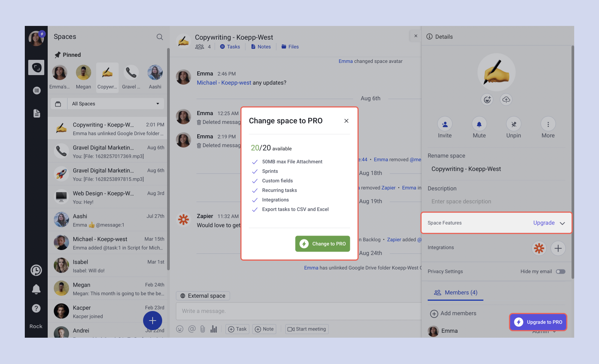Open the More options three-dot icon

tap(548, 124)
